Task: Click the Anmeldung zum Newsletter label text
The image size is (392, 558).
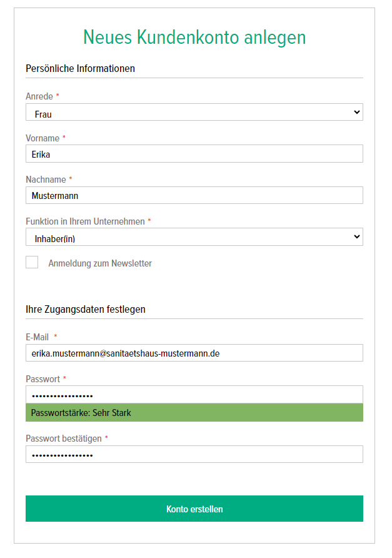Action: 100,263
